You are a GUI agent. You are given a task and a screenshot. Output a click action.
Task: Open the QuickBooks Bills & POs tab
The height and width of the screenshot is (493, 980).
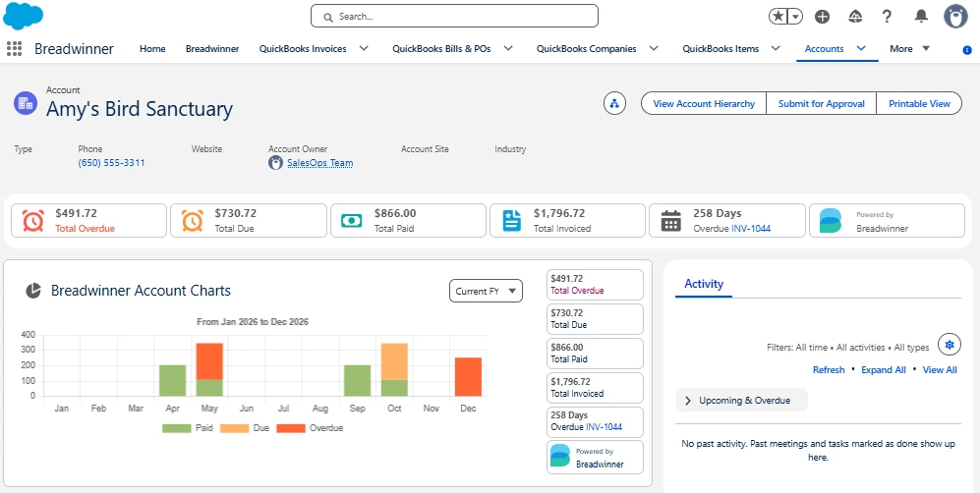441,49
